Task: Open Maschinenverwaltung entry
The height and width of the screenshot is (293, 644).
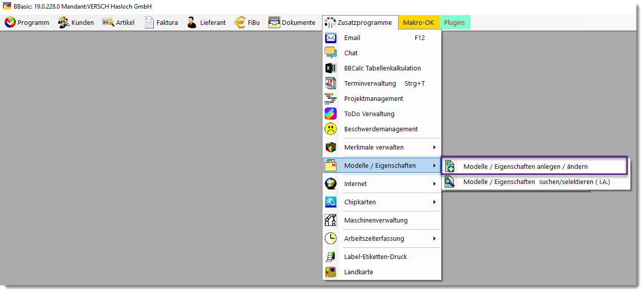Action: [x=382, y=220]
